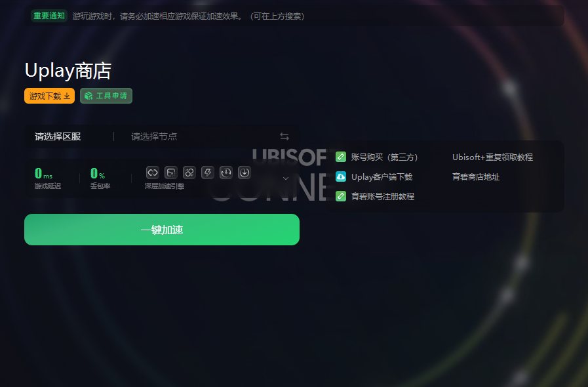Viewport: 588px width, 387px height.
Task: Click the link-shaped acceleration engine icon
Action: [153, 173]
